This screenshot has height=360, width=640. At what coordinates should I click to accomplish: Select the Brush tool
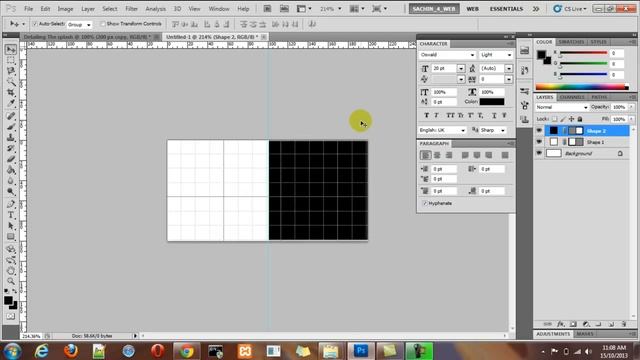11,127
